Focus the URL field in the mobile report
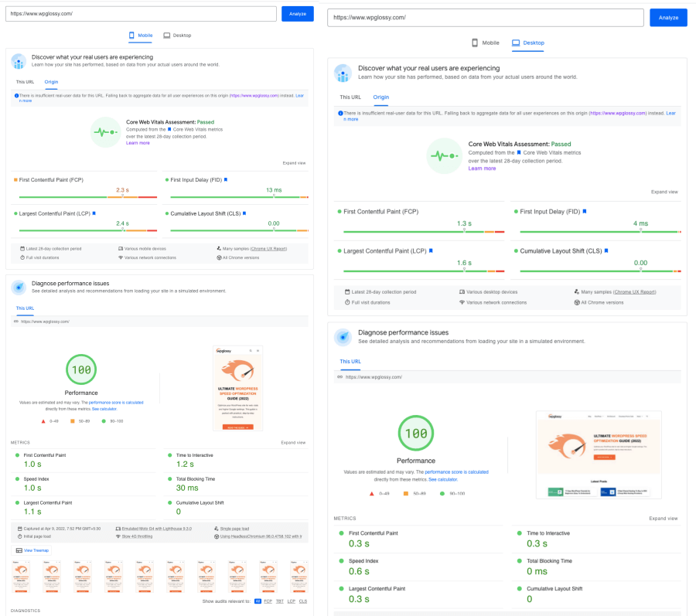Viewport: 696px width, 616px height. [141, 14]
